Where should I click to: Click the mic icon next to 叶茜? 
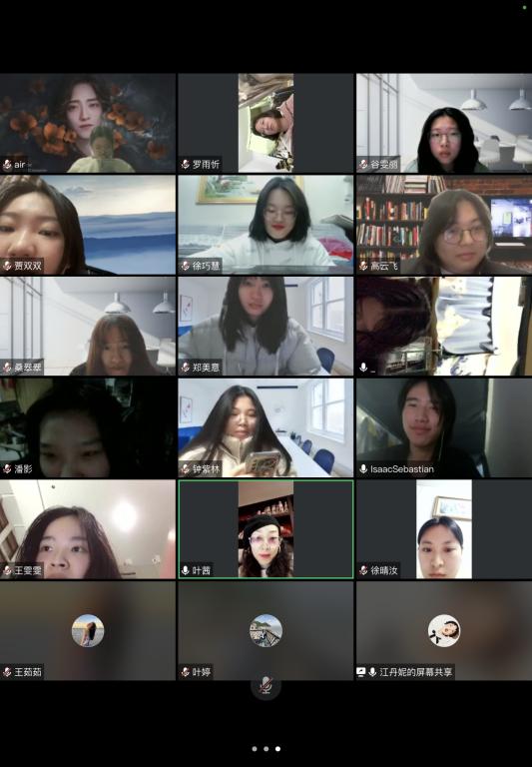click(x=186, y=570)
